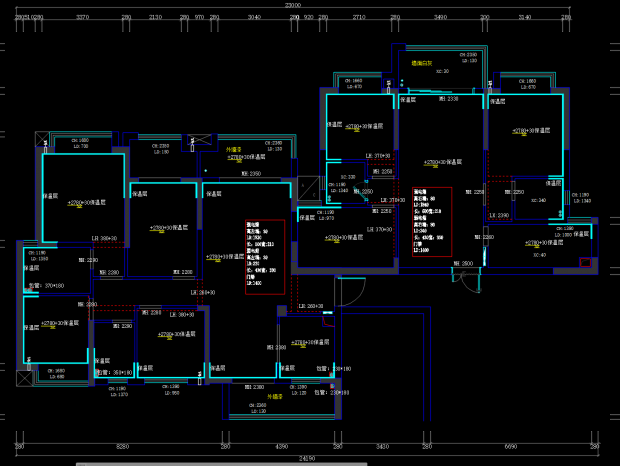620x466 pixels.
Task: Click the 3490 dimension on the top row
Action: 439,17
